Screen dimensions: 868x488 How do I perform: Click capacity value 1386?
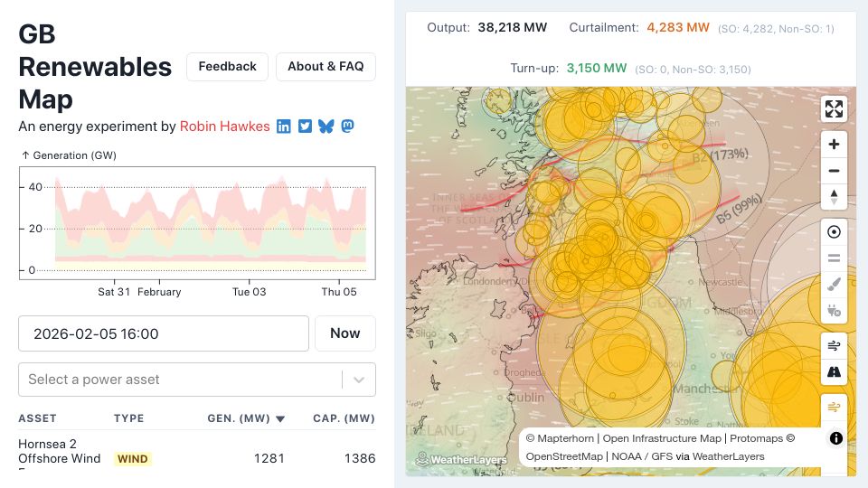pos(360,459)
